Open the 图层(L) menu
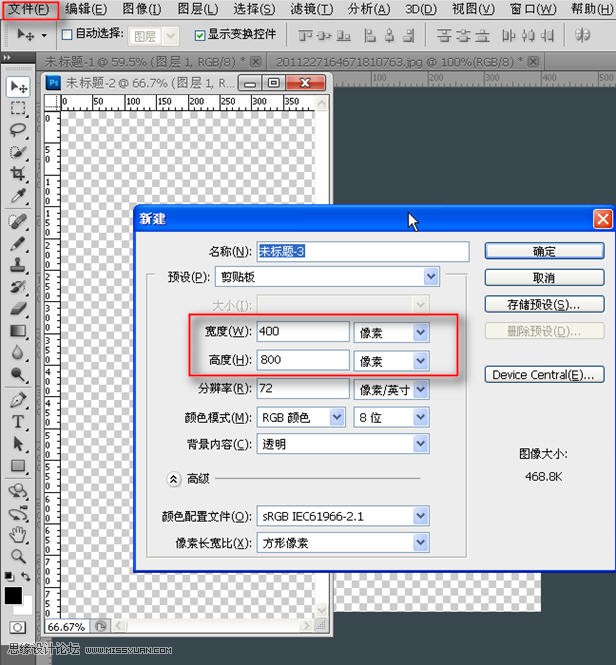The width and height of the screenshot is (616, 665). pyautogui.click(x=198, y=9)
